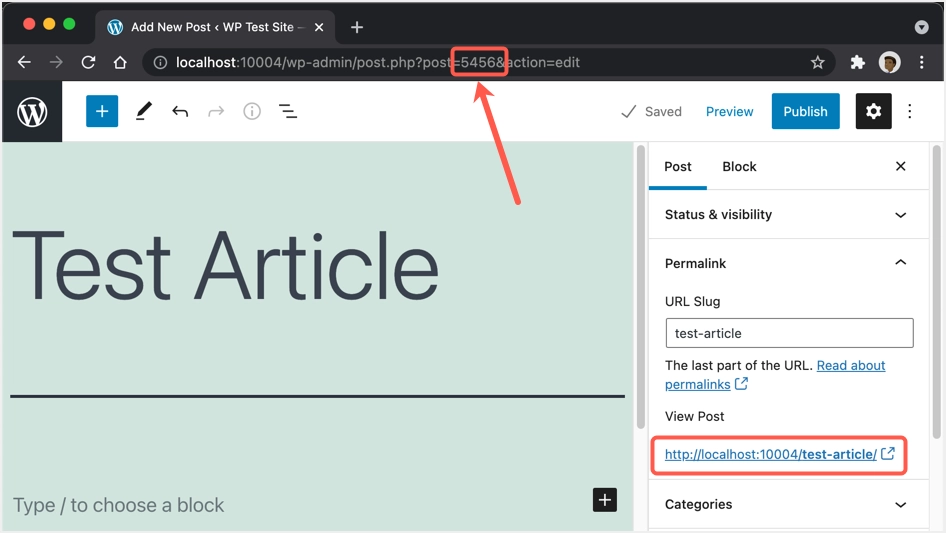946x533 pixels.
Task: Click the Saved status indicator
Action: (x=652, y=112)
